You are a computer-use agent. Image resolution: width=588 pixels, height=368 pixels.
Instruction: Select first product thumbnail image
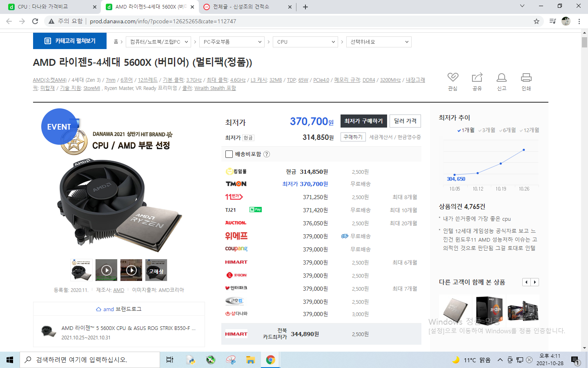82,270
